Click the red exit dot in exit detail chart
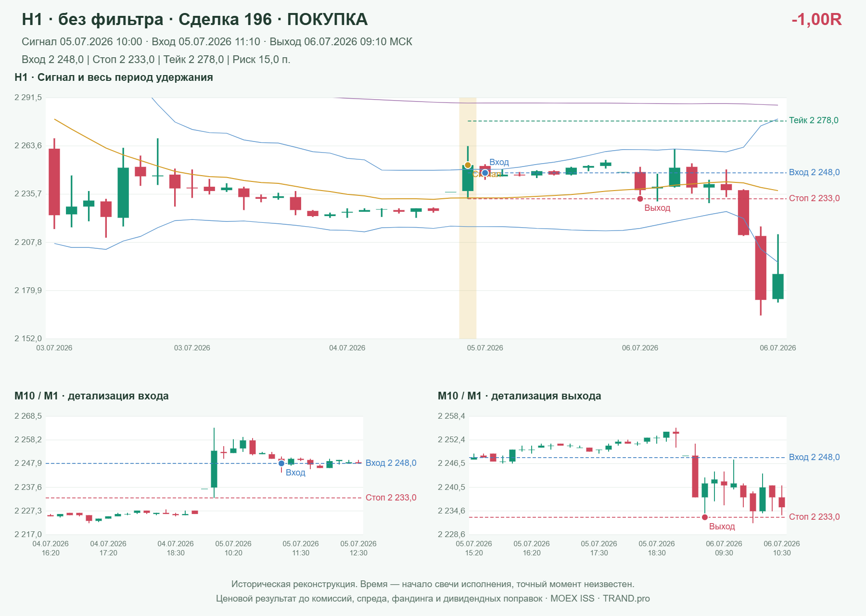The image size is (866, 616). (705, 517)
